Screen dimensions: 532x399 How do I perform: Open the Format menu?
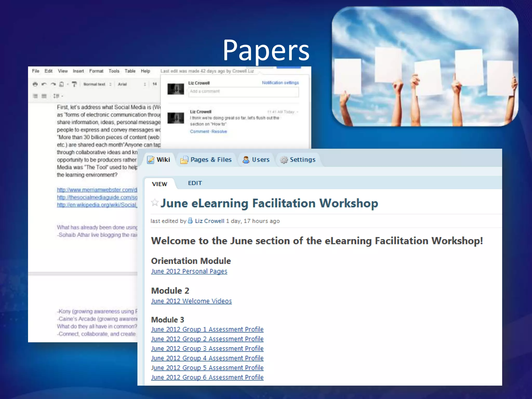96,71
